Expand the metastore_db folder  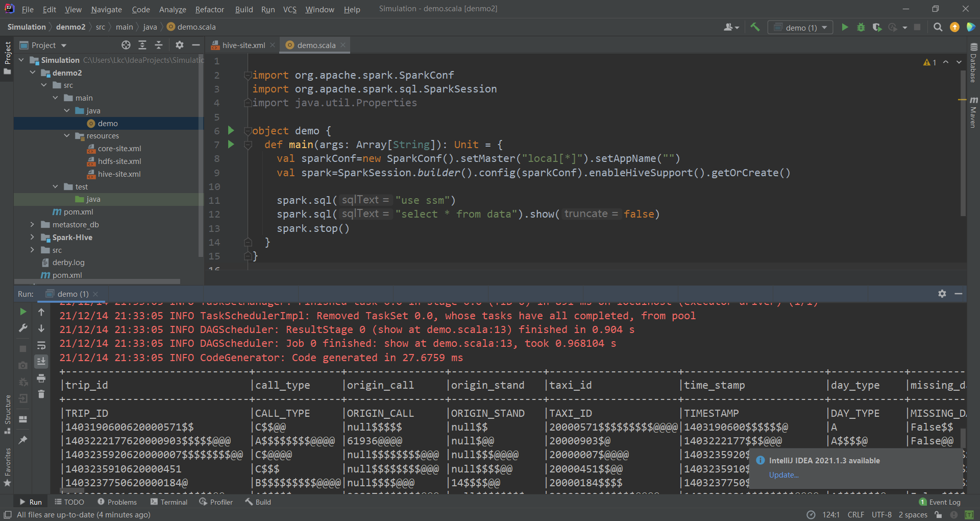click(32, 224)
